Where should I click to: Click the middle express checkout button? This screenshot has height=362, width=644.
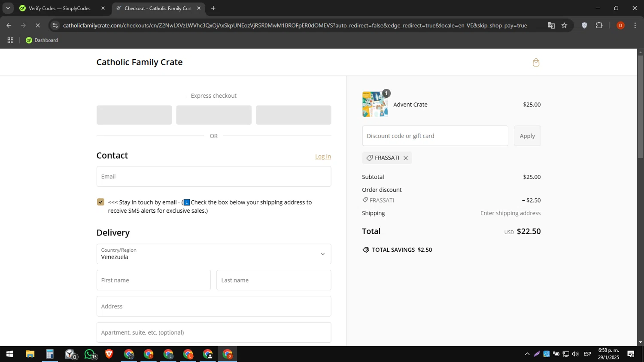[214, 115]
